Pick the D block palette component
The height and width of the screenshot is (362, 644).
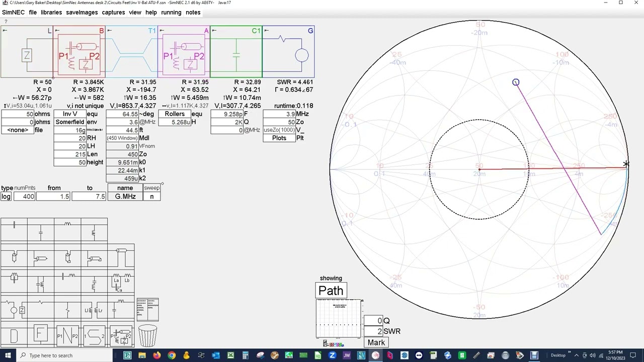[14, 335]
